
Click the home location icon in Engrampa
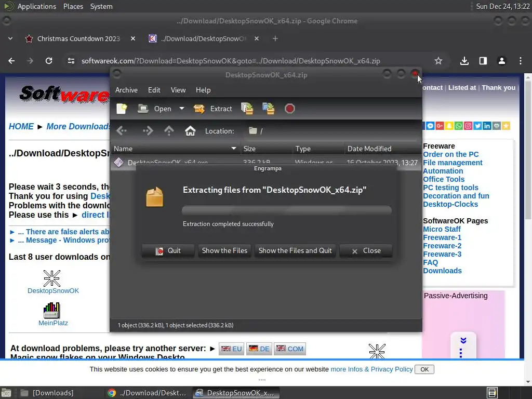(190, 131)
